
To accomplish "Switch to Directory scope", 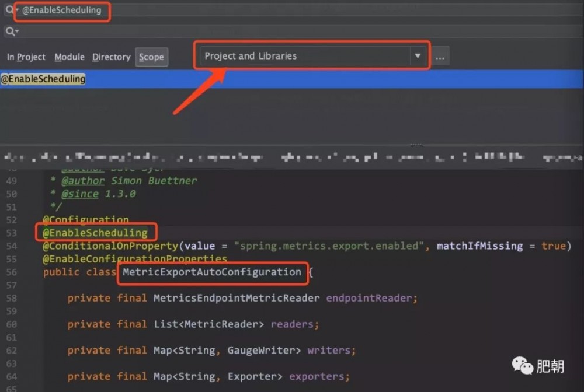I will [112, 57].
